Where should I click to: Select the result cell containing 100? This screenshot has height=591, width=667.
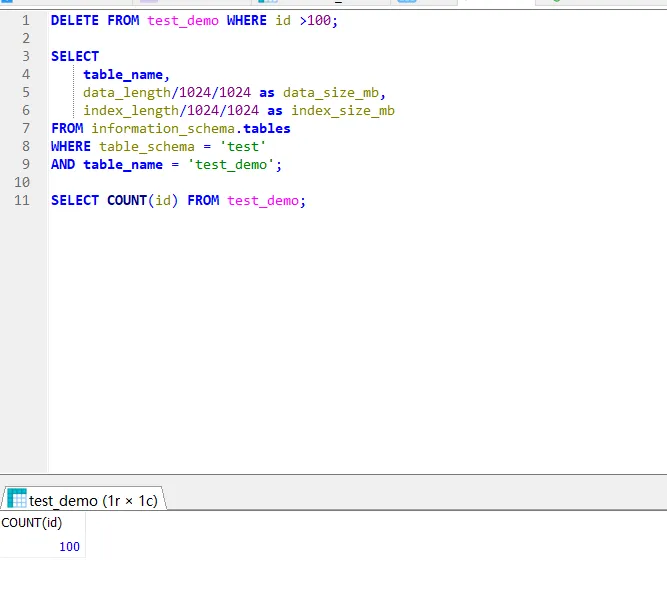tap(69, 547)
